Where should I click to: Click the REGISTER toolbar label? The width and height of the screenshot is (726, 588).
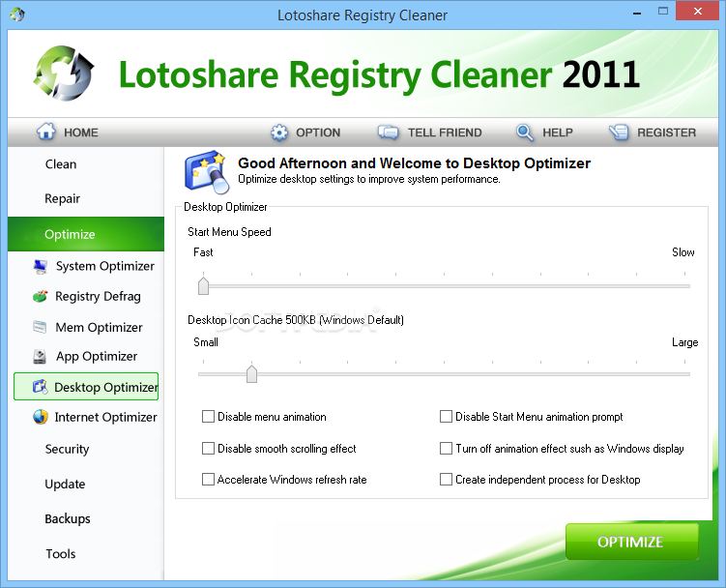pos(666,132)
